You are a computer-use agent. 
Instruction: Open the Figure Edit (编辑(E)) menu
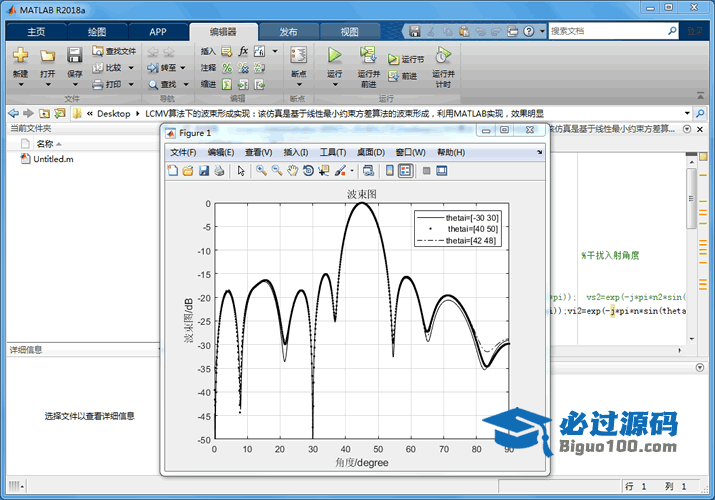[221, 152]
